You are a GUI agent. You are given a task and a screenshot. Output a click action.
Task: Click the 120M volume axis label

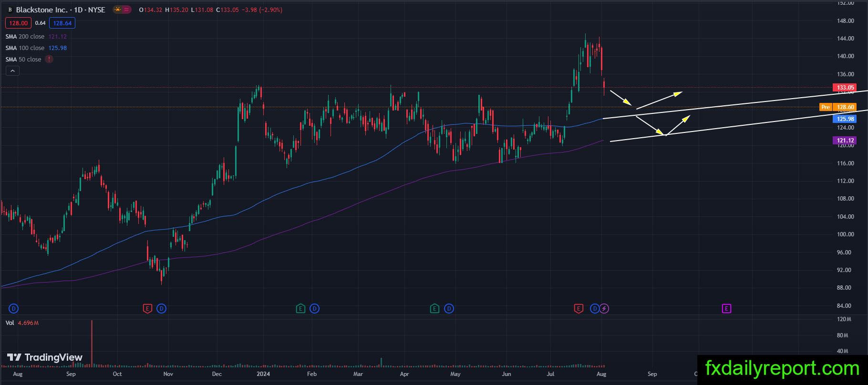pos(844,320)
